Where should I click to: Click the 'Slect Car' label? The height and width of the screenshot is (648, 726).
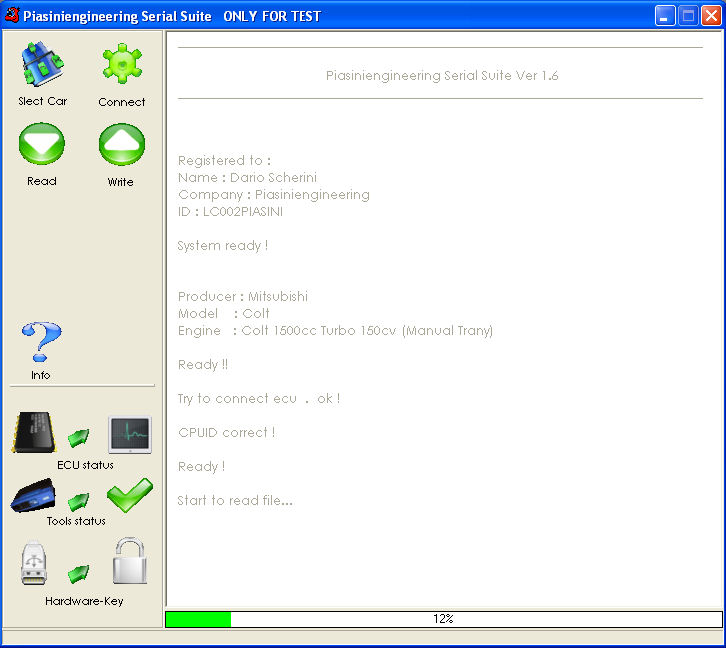(43, 101)
